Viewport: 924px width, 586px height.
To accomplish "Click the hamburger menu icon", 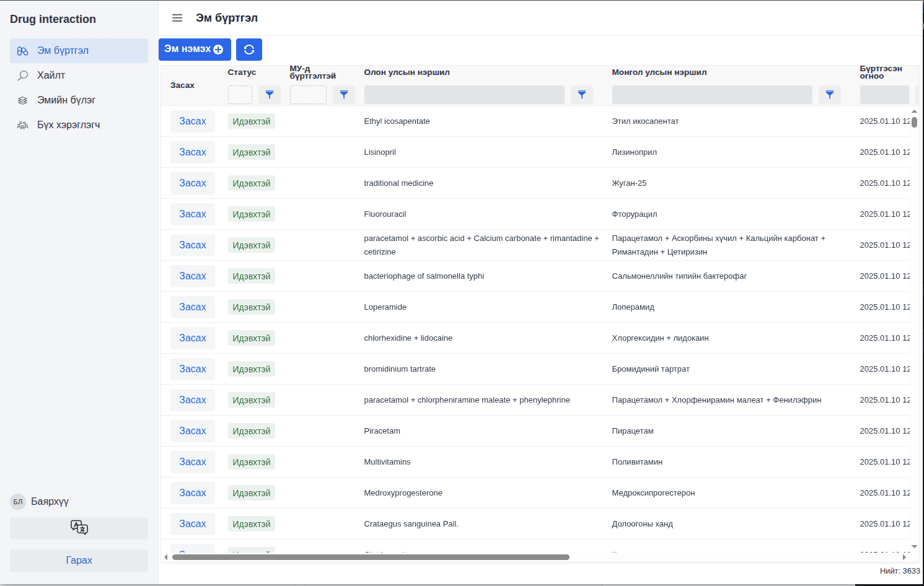I will click(x=177, y=18).
